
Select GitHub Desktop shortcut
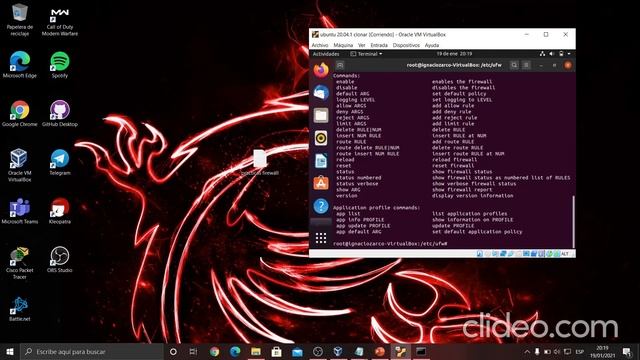click(60, 113)
